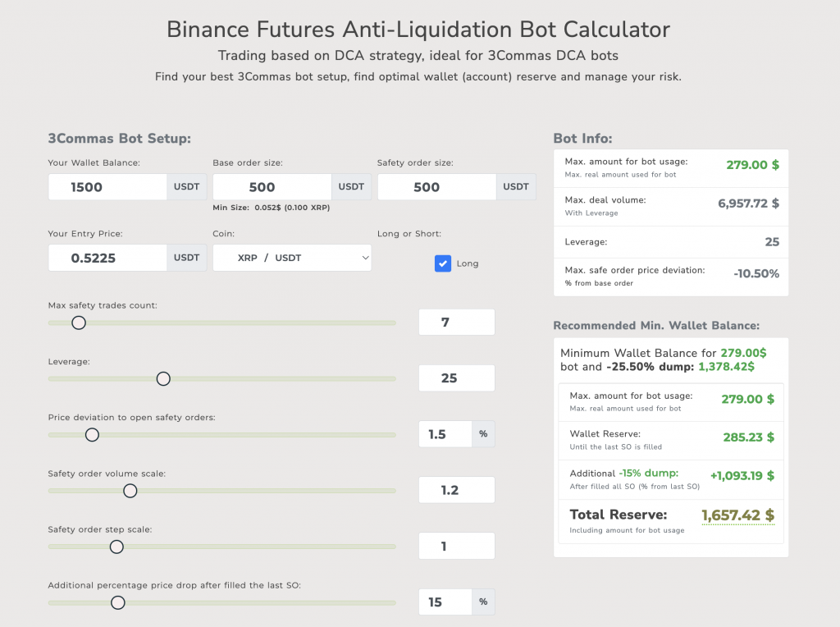
Task: Click the Your Entry Price input field
Action: tap(107, 258)
